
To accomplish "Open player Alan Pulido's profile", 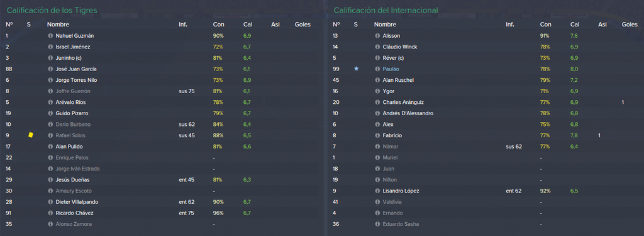I will 69,147.
